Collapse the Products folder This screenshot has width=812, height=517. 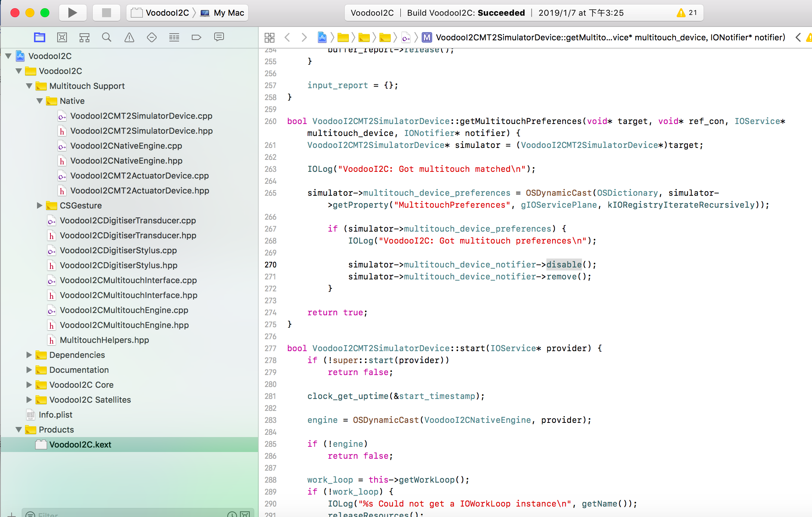click(x=19, y=430)
